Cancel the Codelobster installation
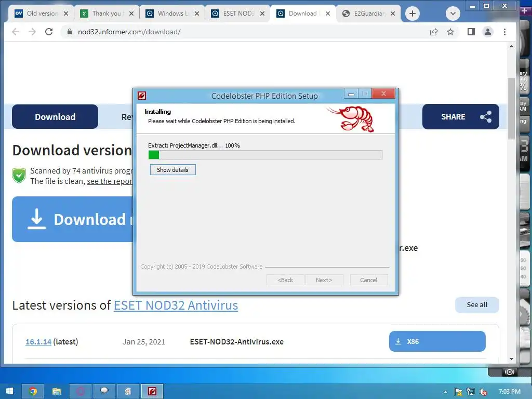Viewport: 532px width, 399px height. (368, 280)
